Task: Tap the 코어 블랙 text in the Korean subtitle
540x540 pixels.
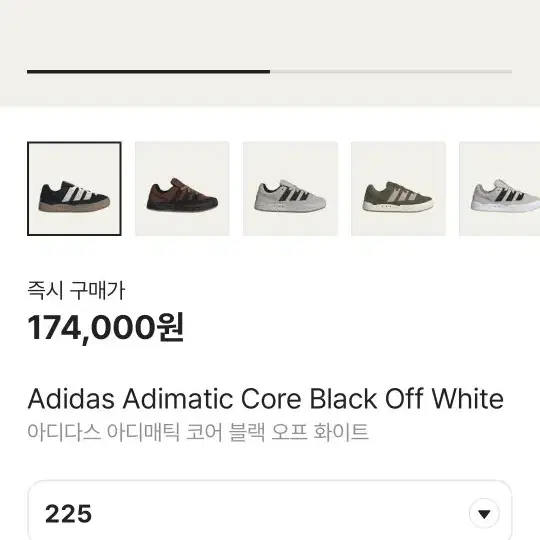Action: pos(226,432)
